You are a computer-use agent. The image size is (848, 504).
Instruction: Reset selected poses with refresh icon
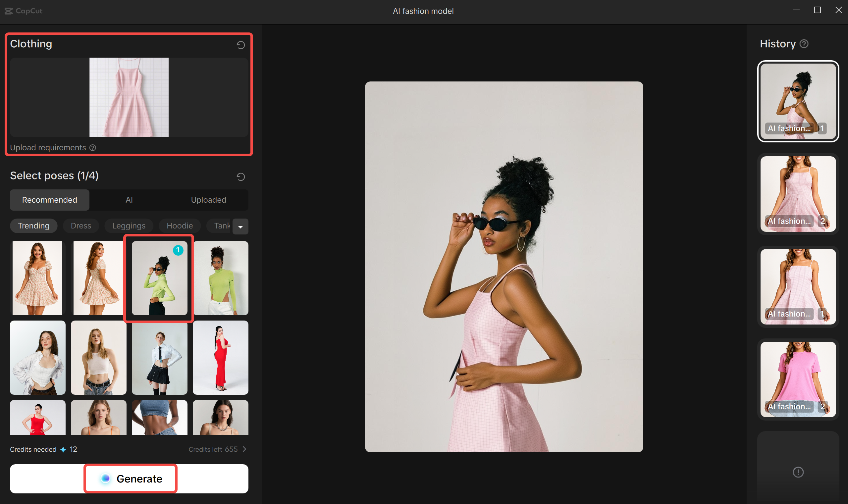(240, 176)
